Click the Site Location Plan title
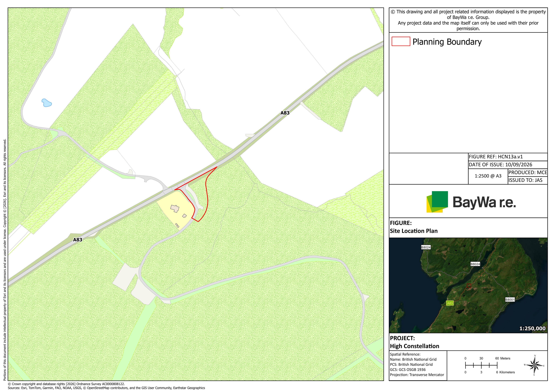The image size is (554, 392). 414,231
